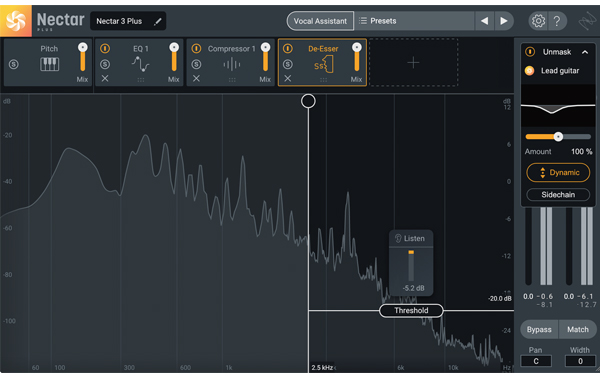Solo the Pitch module
The width and height of the screenshot is (600, 380).
click(14, 64)
